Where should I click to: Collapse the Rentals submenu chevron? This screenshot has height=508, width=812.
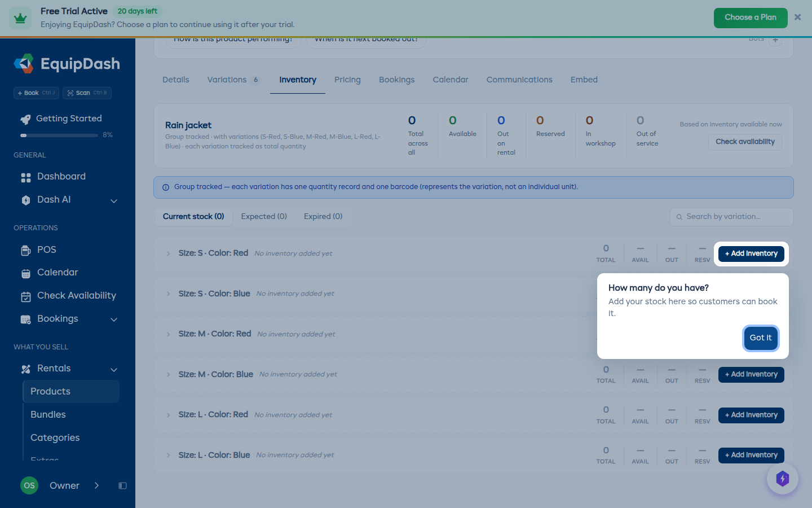(114, 370)
